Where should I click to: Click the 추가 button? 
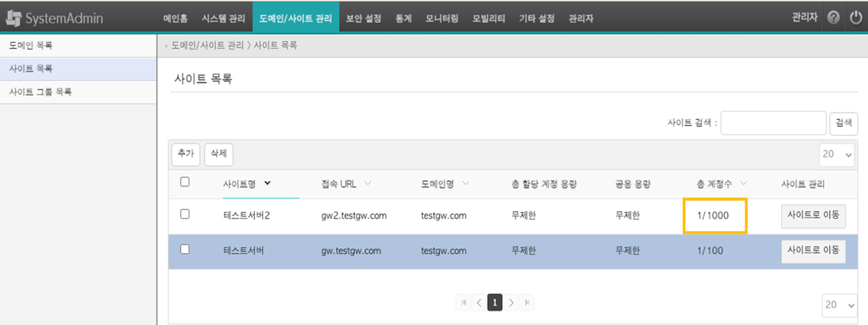[x=186, y=154]
